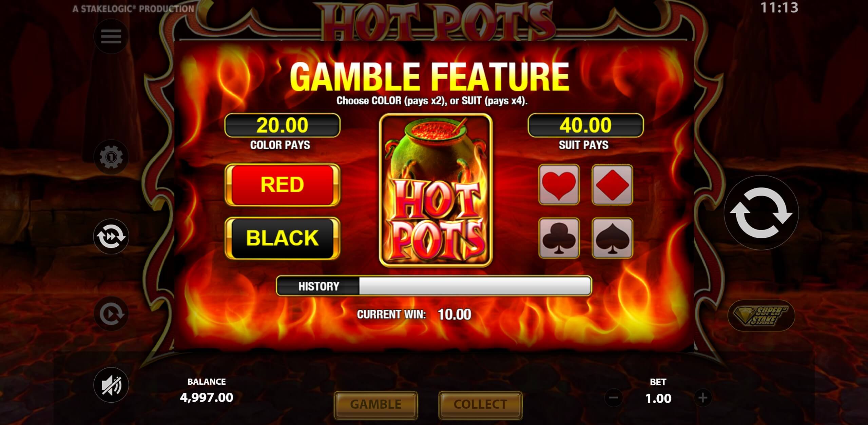Viewport: 868px width, 425px height.
Task: Toggle the Super Stake button
Action: pyautogui.click(x=761, y=316)
